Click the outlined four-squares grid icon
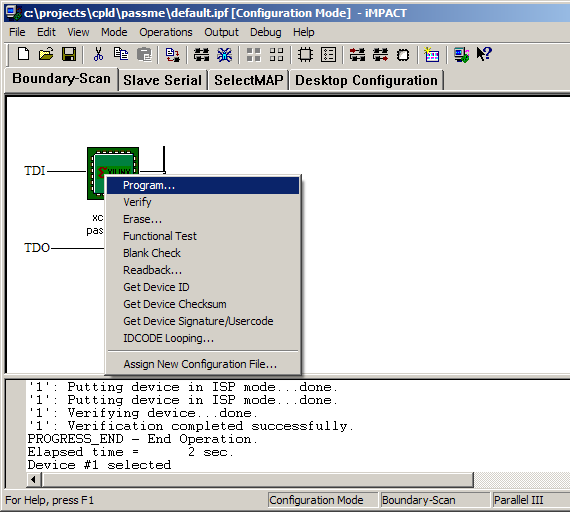This screenshot has height=512, width=570. click(276, 55)
